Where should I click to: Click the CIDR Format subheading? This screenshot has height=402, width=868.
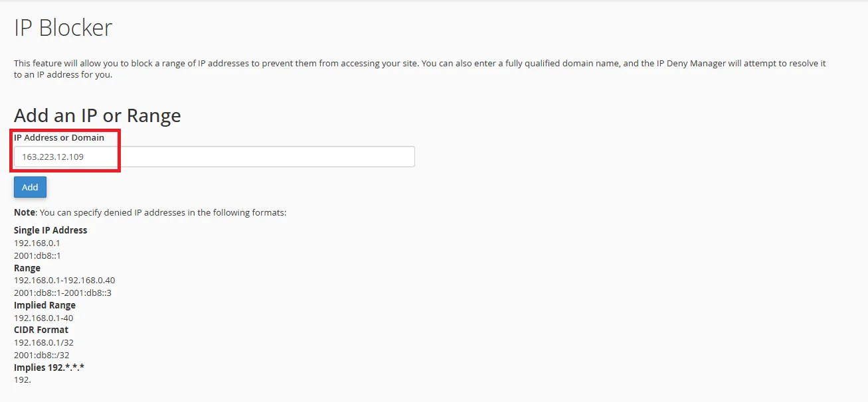(41, 330)
